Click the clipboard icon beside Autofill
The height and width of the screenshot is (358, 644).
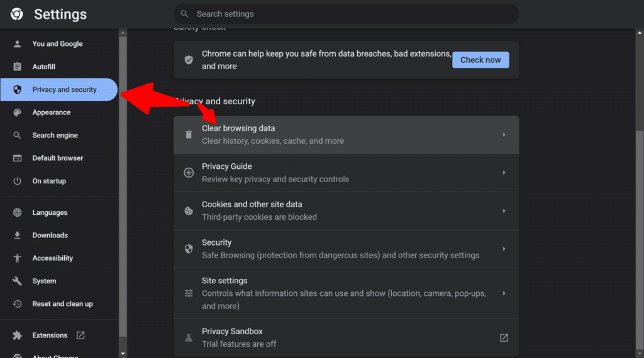click(x=17, y=67)
